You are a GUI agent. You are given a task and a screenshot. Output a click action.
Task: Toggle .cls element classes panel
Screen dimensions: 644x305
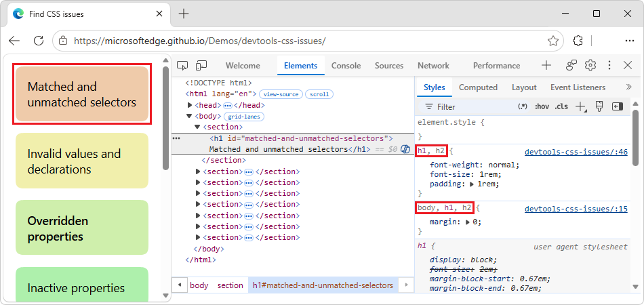[561, 106]
